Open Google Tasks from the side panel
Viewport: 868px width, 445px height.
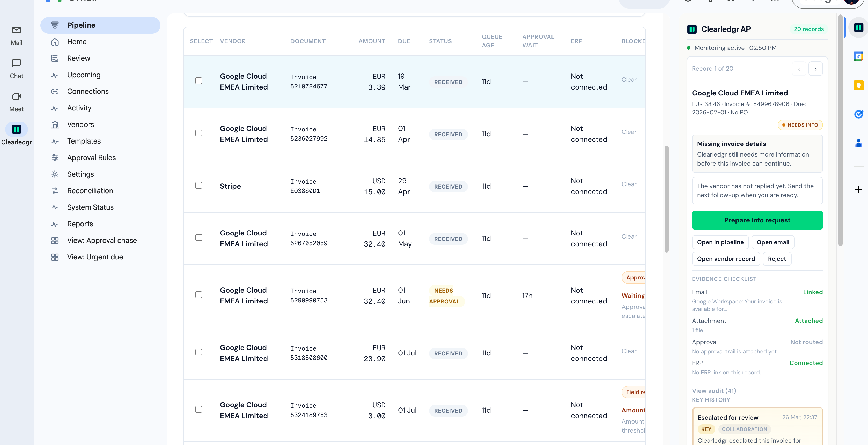pyautogui.click(x=859, y=114)
